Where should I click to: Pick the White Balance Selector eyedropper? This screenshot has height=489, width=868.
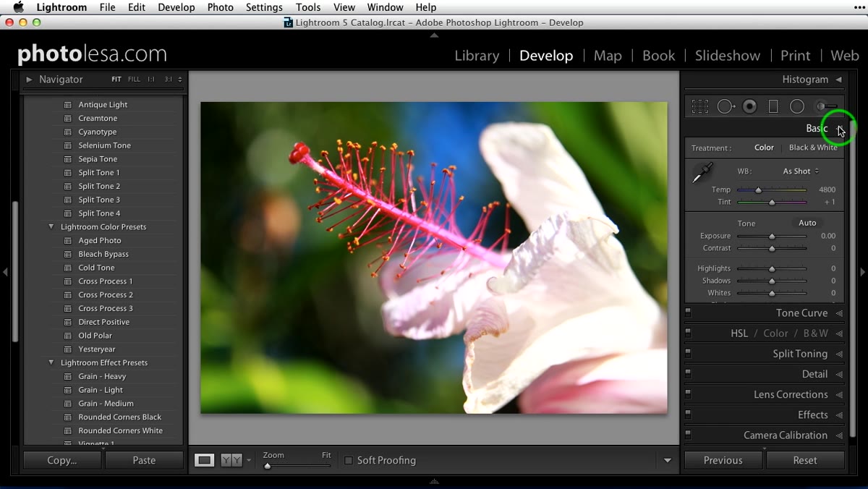click(702, 173)
